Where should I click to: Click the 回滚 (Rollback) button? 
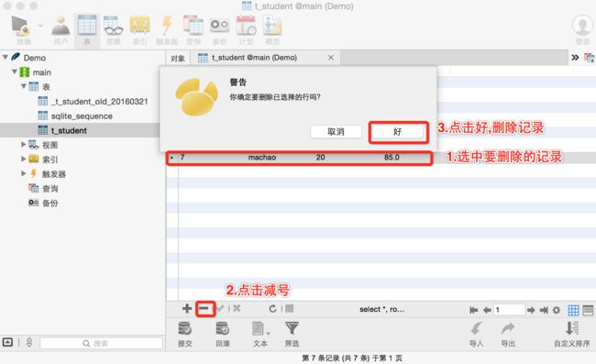pyautogui.click(x=223, y=334)
